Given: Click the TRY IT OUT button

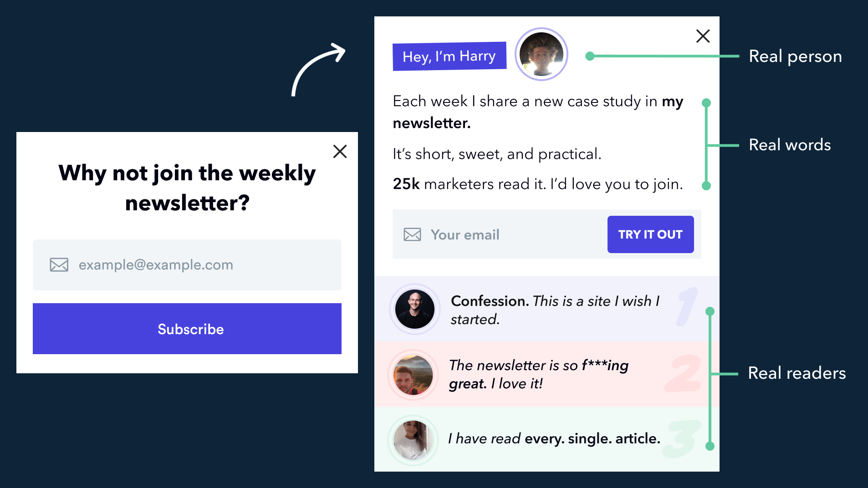Looking at the screenshot, I should coord(650,234).
